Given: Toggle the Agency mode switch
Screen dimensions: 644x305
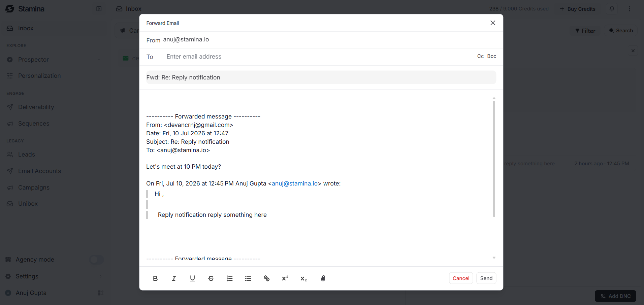Looking at the screenshot, I should pyautogui.click(x=96, y=260).
